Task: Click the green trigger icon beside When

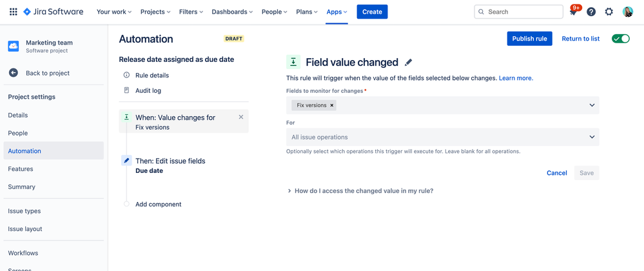Action: (126, 117)
